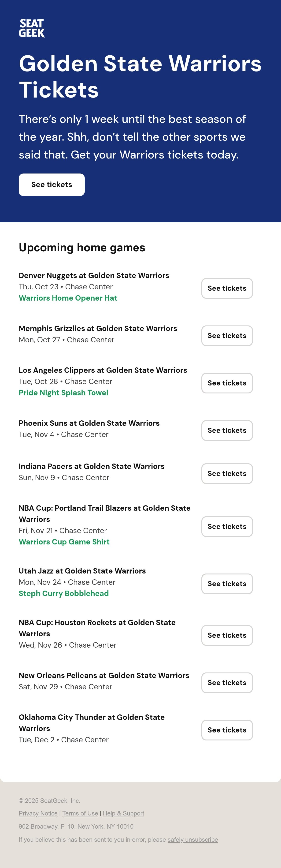Click Pride Night Splash Towel promo text

point(63,392)
